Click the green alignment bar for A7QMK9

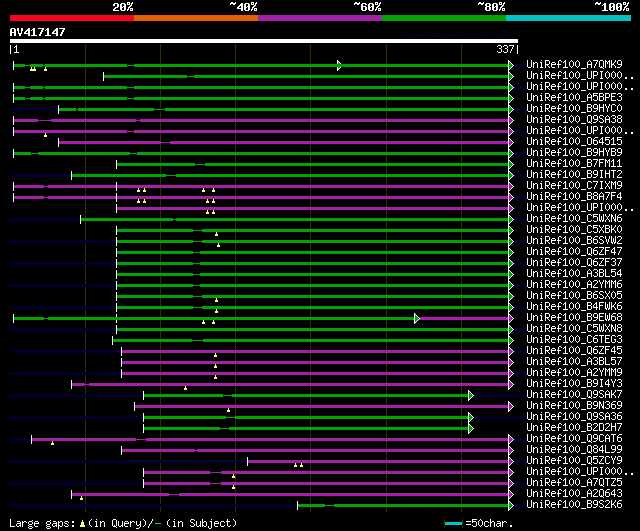[x=261, y=65]
